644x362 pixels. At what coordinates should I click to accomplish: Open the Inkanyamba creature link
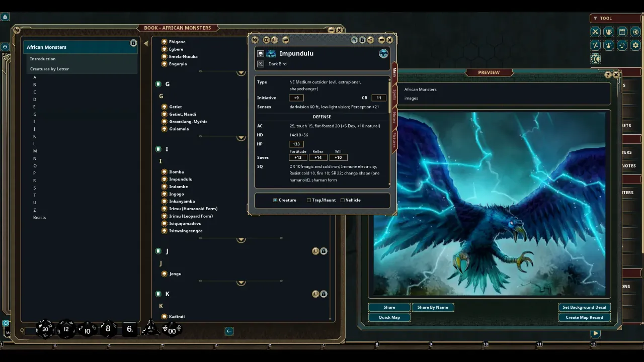[x=182, y=201]
